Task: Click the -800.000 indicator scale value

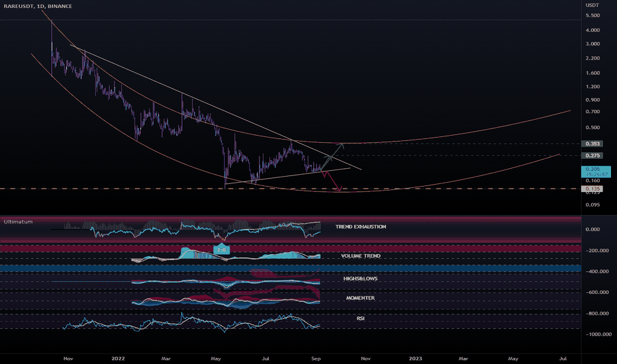Action: (x=597, y=314)
